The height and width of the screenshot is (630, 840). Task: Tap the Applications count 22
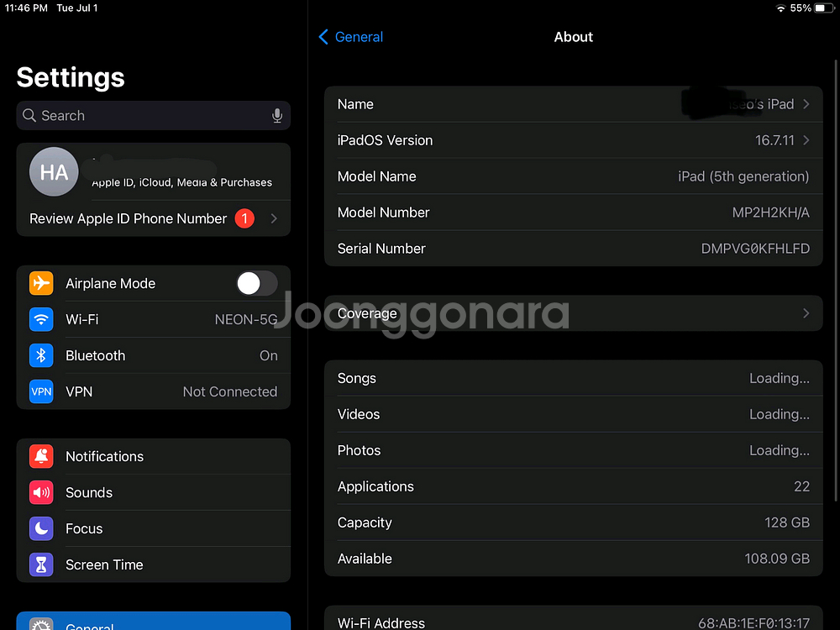[801, 486]
